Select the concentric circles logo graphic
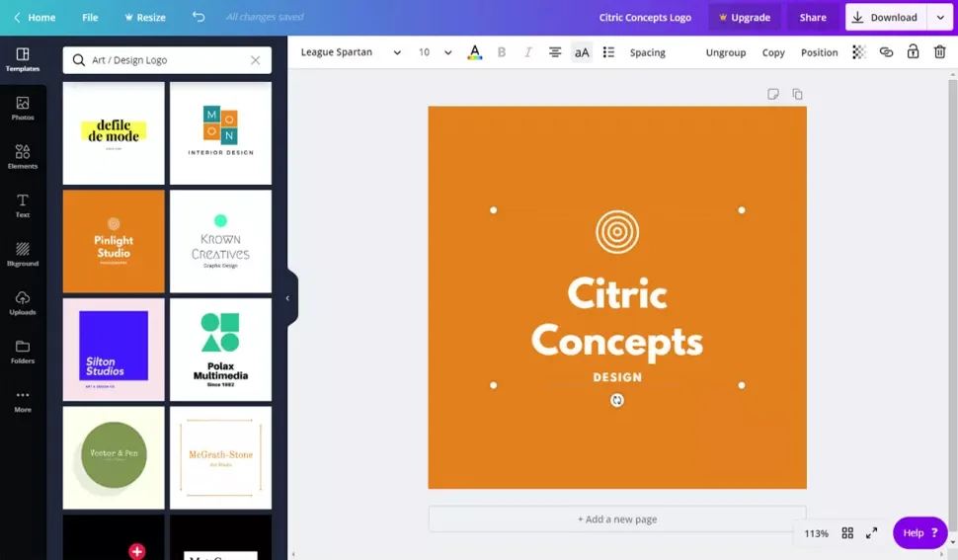This screenshot has height=560, width=958. coord(617,232)
